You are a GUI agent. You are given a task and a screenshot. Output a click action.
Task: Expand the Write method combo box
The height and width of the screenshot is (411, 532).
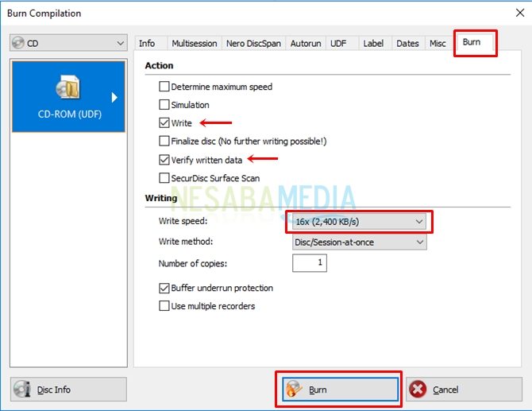click(x=360, y=242)
